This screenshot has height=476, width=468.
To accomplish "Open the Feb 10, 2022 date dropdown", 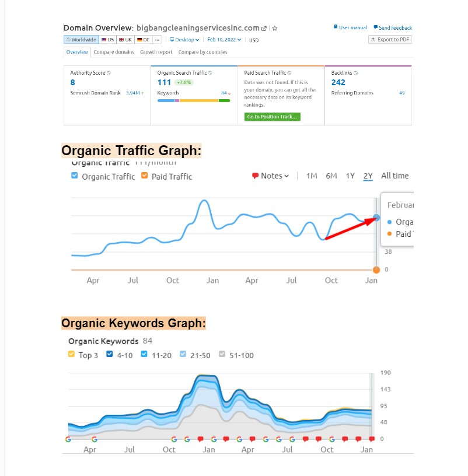I will pos(224,40).
